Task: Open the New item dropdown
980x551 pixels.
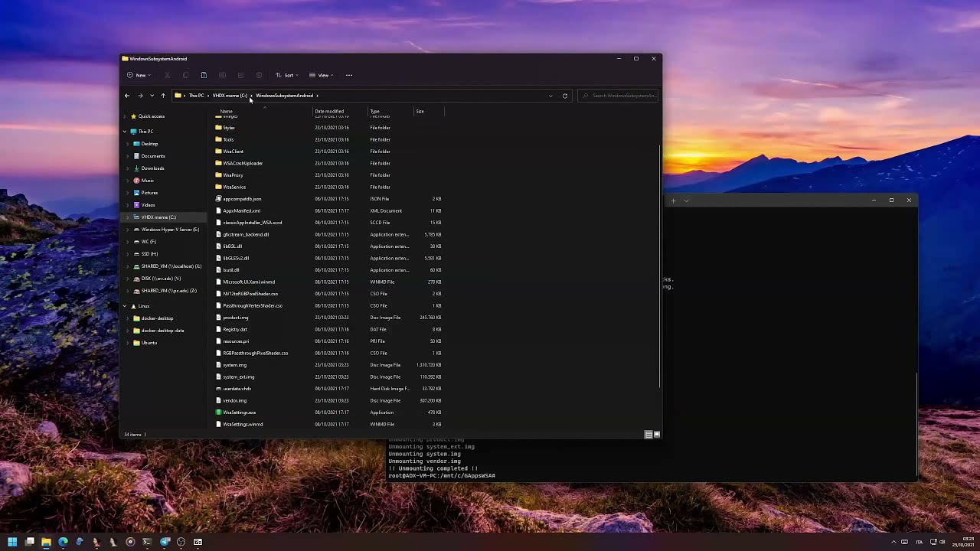Action: pyautogui.click(x=139, y=75)
